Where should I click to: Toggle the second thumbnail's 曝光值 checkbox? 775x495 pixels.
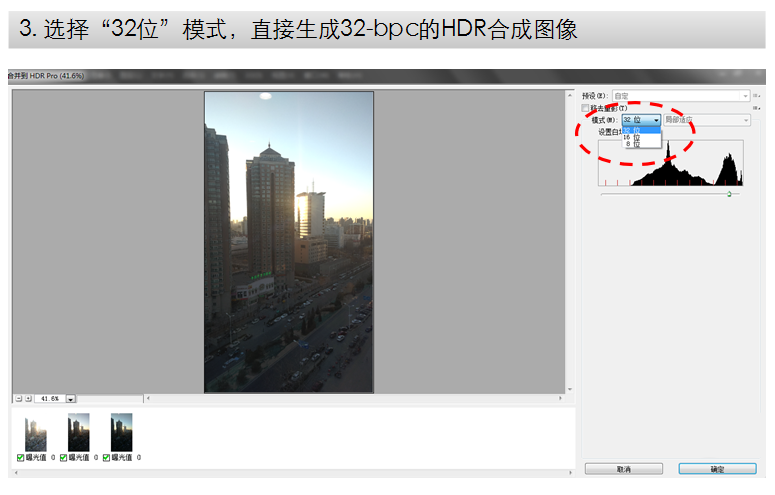(x=63, y=458)
